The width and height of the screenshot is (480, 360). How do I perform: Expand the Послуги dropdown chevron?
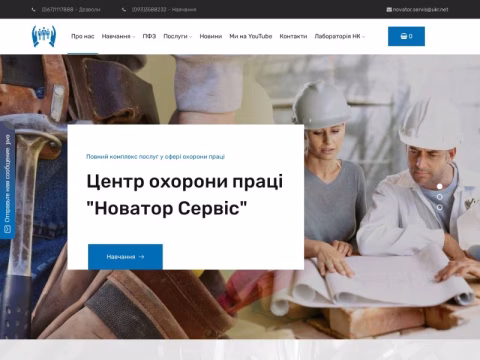[190, 37]
